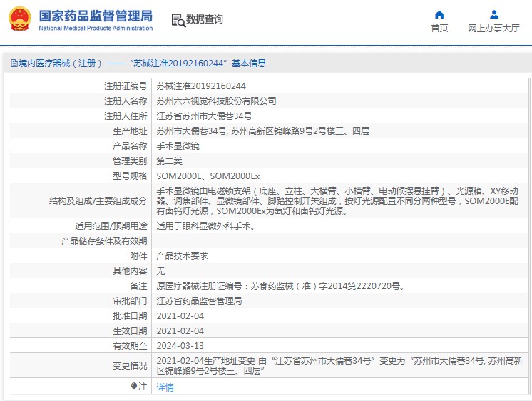Click the document icon before 境内医疗器械

[x=14, y=64]
